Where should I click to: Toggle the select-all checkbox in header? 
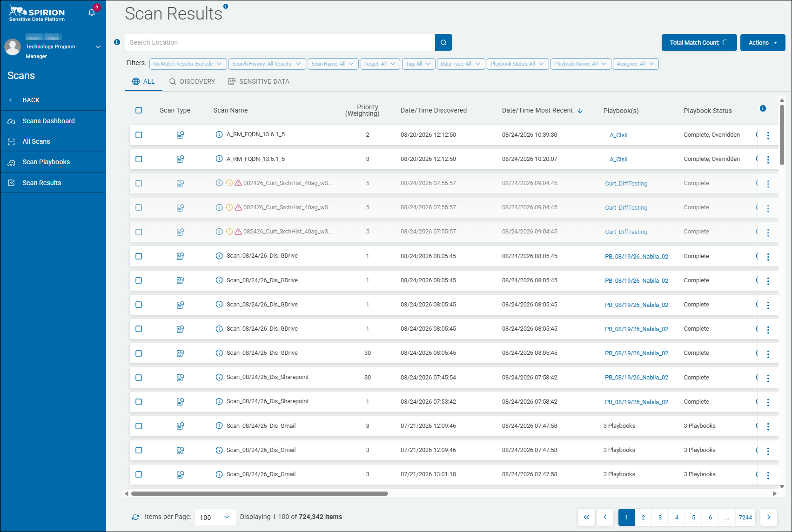coord(139,110)
